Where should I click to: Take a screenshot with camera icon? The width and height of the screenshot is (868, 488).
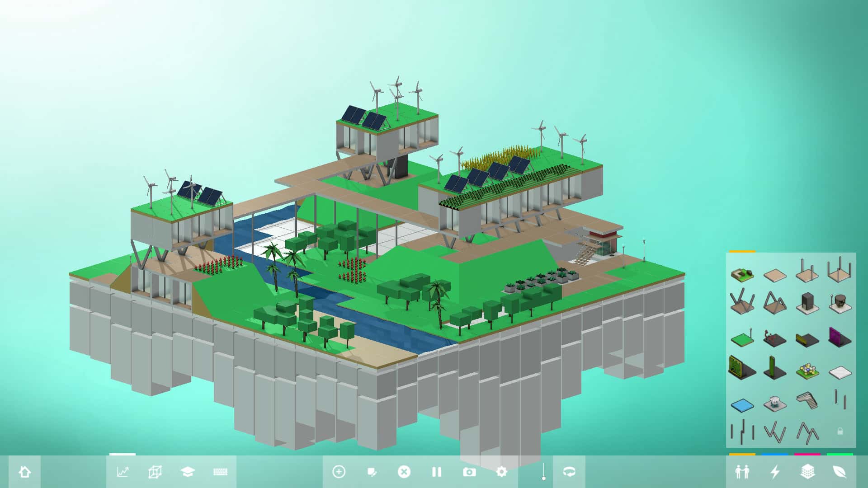click(x=469, y=472)
